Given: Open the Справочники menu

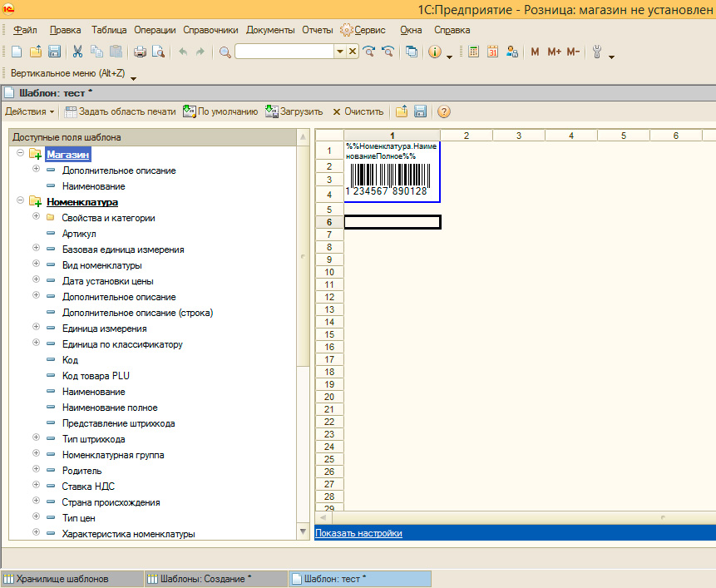Looking at the screenshot, I should point(210,30).
